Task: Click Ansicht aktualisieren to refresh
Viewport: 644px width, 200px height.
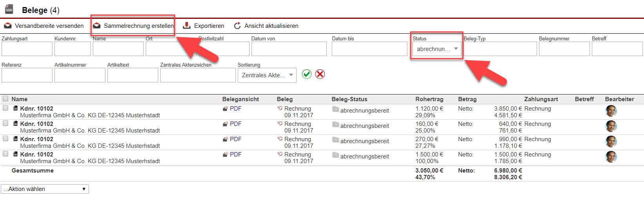Action: 266,26
